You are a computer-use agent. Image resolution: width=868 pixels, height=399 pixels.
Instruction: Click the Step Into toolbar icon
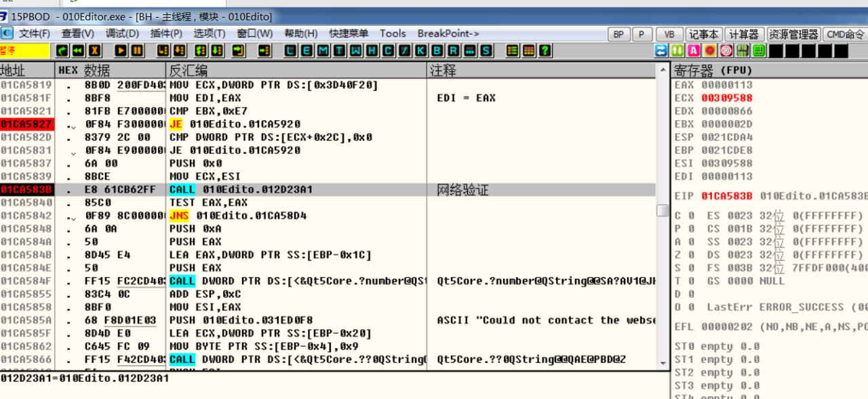pos(163,51)
